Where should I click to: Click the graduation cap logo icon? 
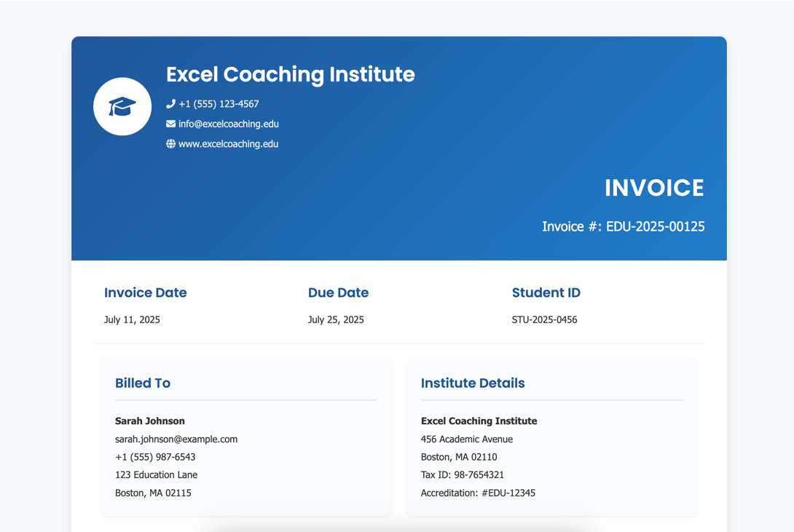[x=122, y=107]
